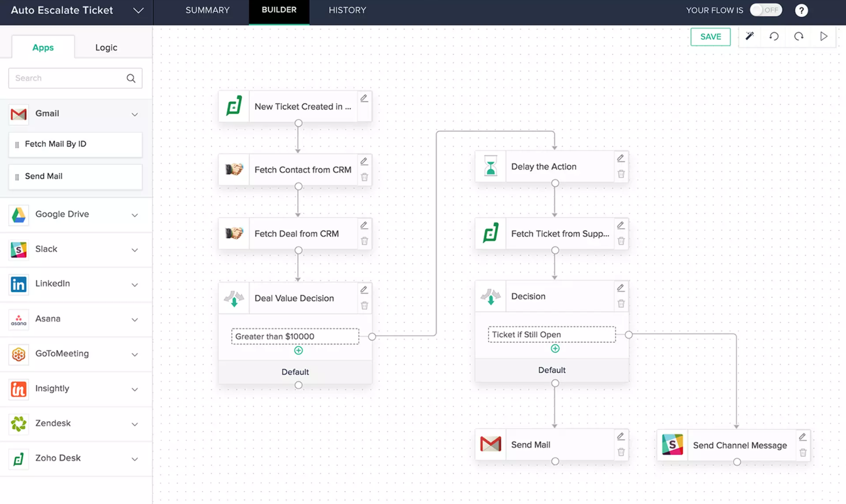Edit the Deal Value Decision node
This screenshot has height=504, width=846.
[x=364, y=290]
